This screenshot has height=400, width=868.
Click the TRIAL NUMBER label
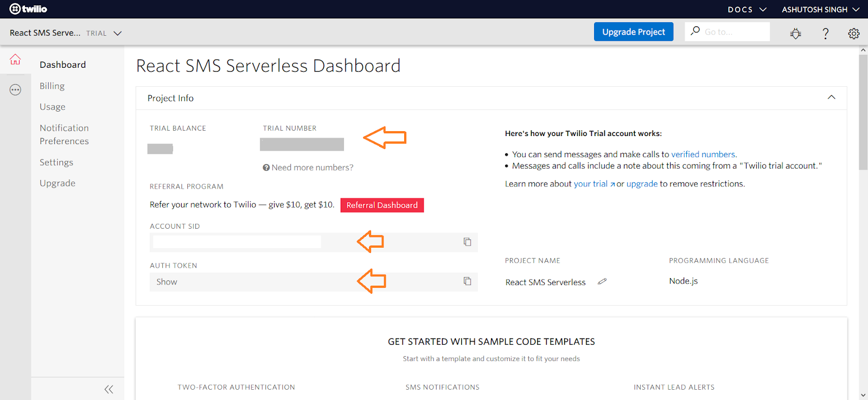290,128
